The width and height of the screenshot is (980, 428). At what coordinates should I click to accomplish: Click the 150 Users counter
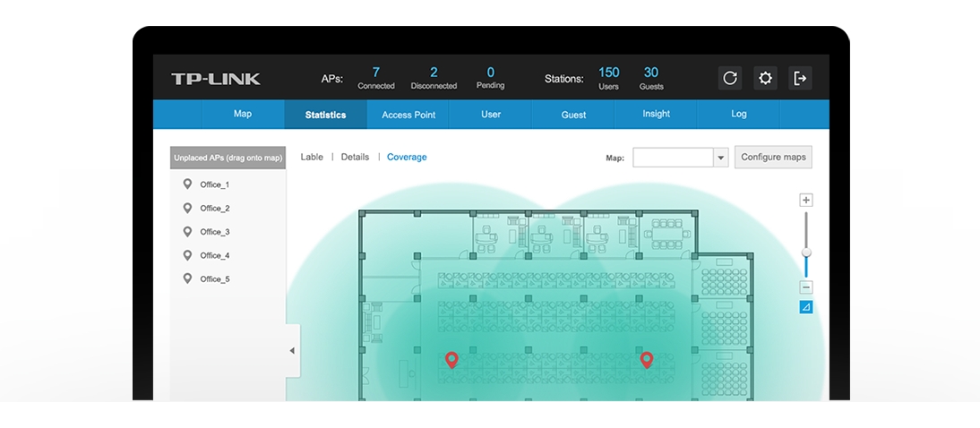pyautogui.click(x=609, y=78)
